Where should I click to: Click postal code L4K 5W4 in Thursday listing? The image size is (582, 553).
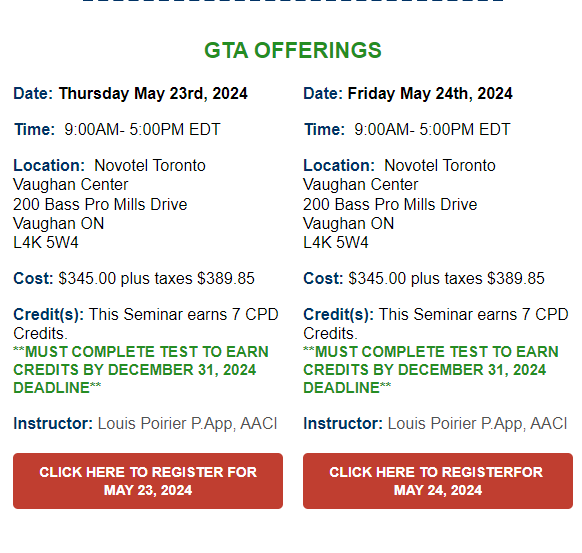[x=46, y=243]
